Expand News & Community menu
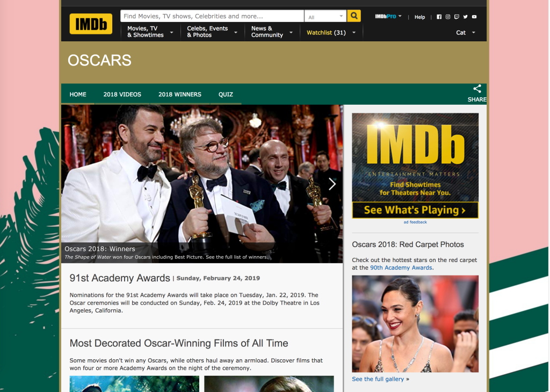The height and width of the screenshot is (392, 550). coord(272,32)
